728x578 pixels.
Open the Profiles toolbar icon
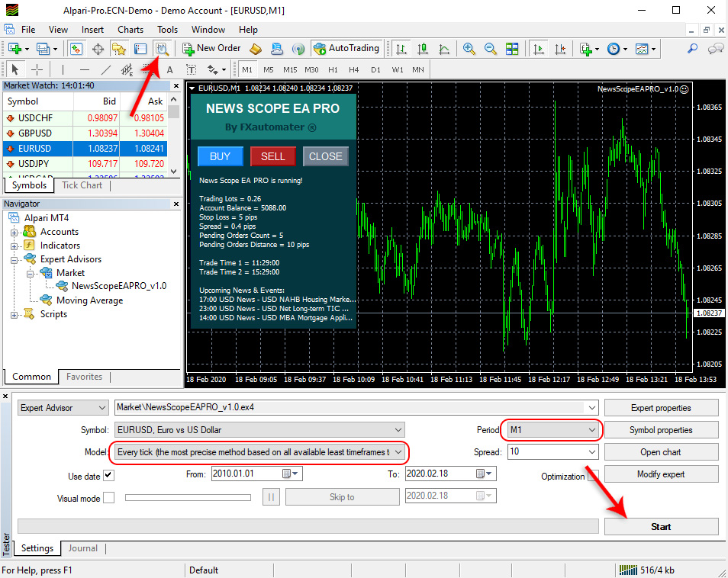pyautogui.click(x=43, y=49)
